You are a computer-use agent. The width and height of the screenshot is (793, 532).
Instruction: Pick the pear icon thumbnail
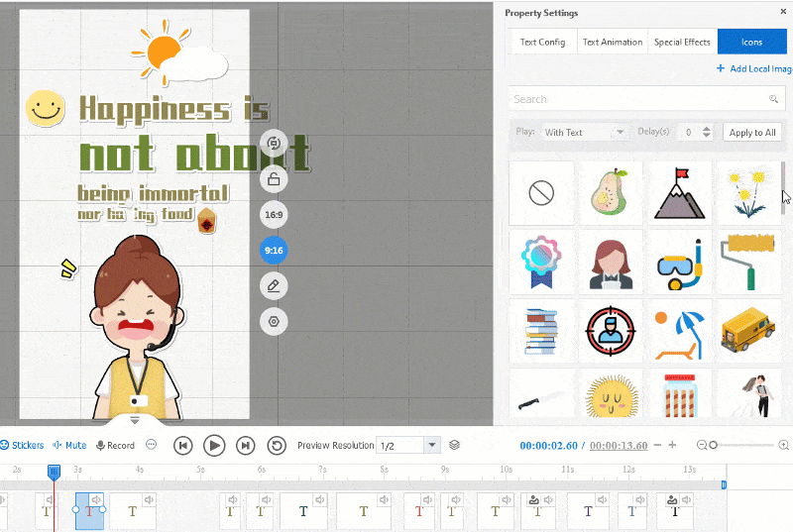(611, 193)
